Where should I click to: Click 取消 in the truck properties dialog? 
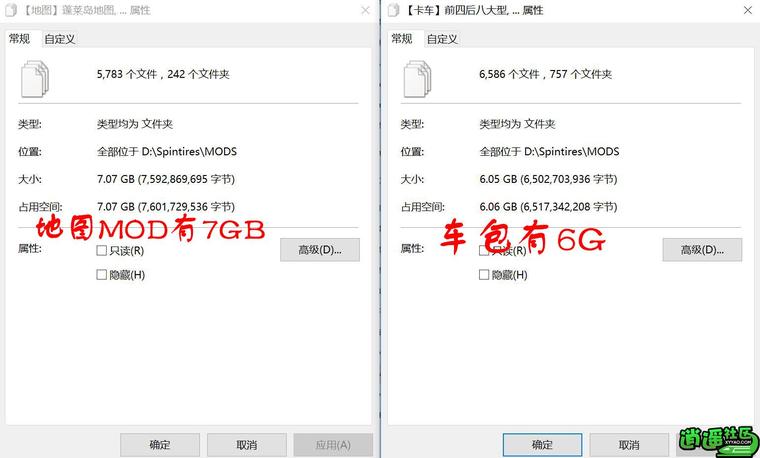629,444
